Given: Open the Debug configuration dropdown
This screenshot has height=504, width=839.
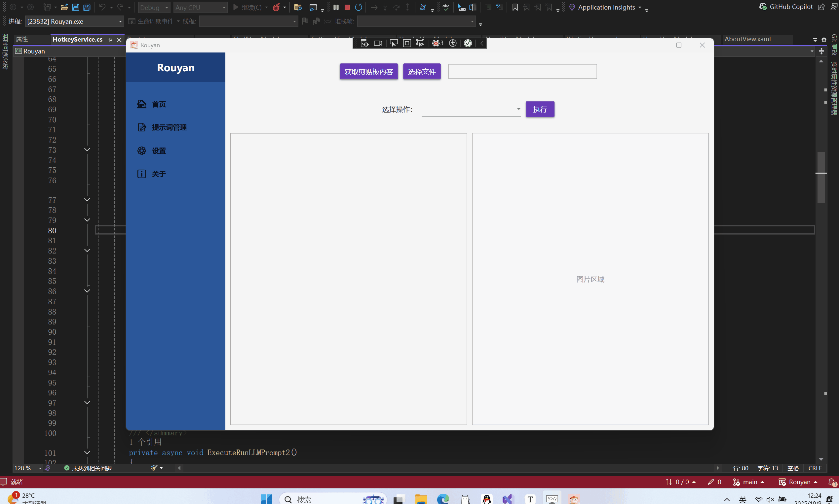Looking at the screenshot, I should [154, 8].
